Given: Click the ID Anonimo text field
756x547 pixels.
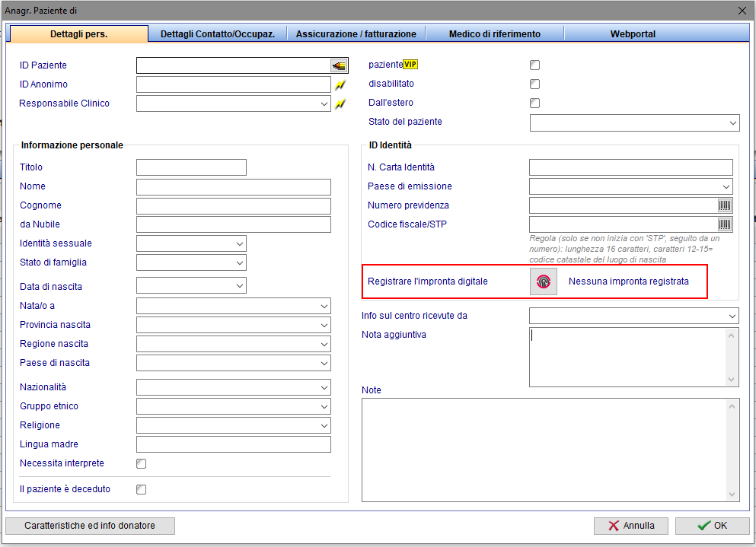Looking at the screenshot, I should click(x=234, y=84).
